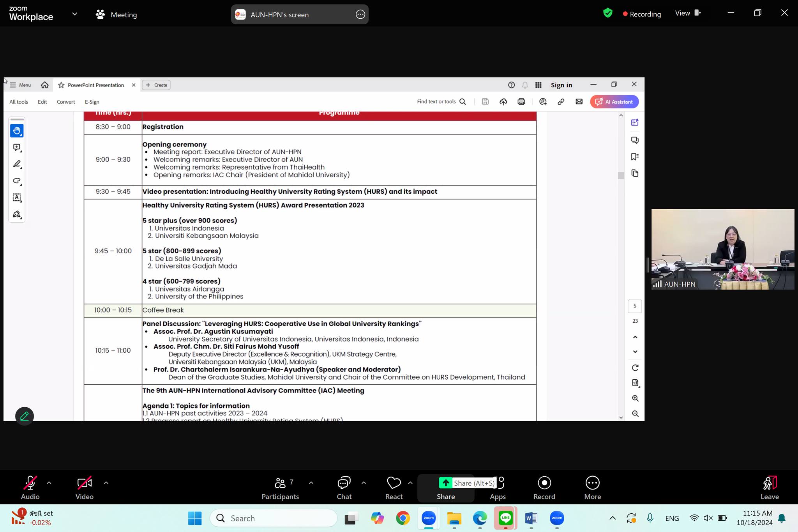Expand the Chat options arrow
The height and width of the screenshot is (532, 798).
pos(364,483)
